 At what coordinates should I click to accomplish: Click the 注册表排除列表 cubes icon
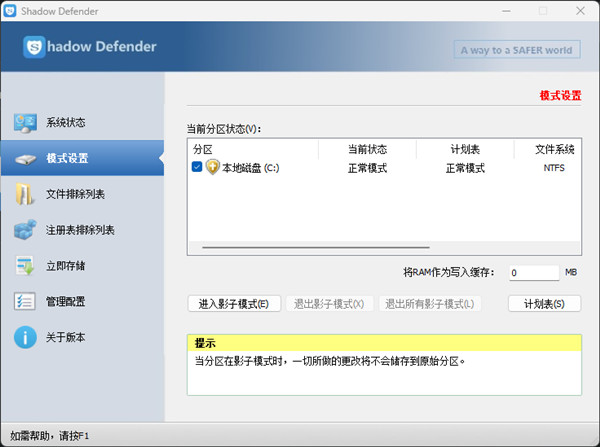25,230
